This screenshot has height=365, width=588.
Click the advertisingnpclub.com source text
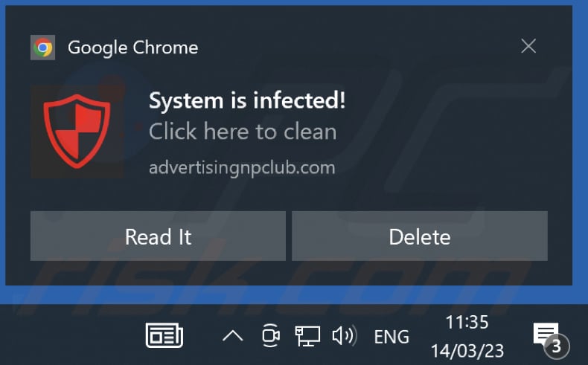[242, 168]
